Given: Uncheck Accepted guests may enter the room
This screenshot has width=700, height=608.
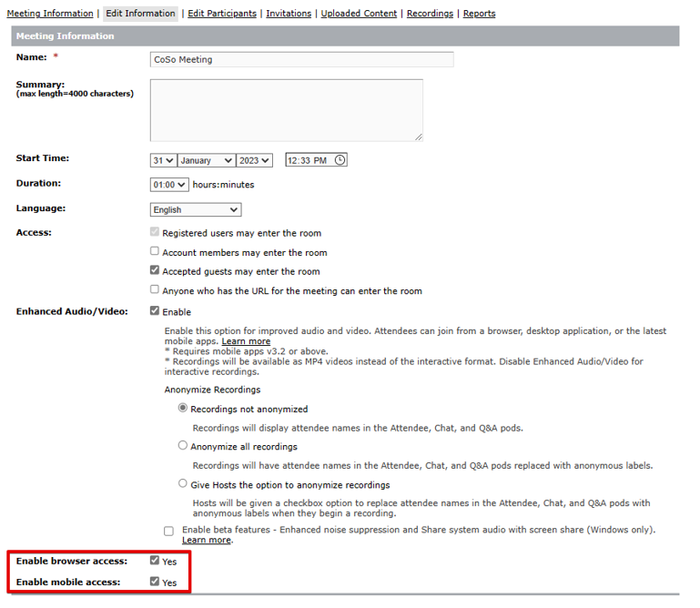Looking at the screenshot, I should click(x=155, y=271).
